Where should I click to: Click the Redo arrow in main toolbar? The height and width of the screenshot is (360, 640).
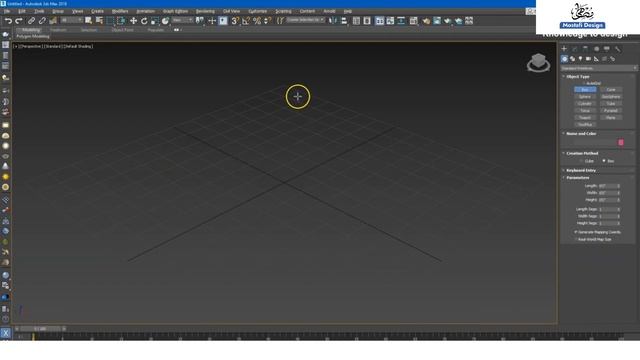[19, 21]
